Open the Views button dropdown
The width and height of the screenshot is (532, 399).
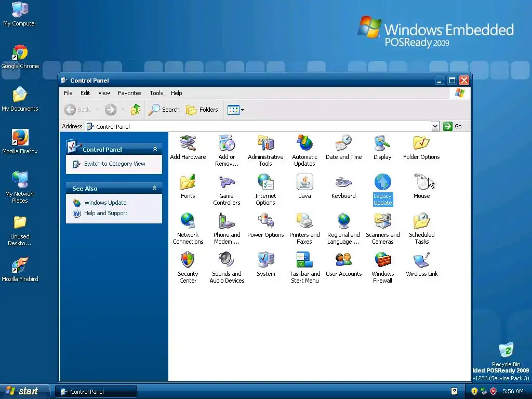[x=242, y=110]
